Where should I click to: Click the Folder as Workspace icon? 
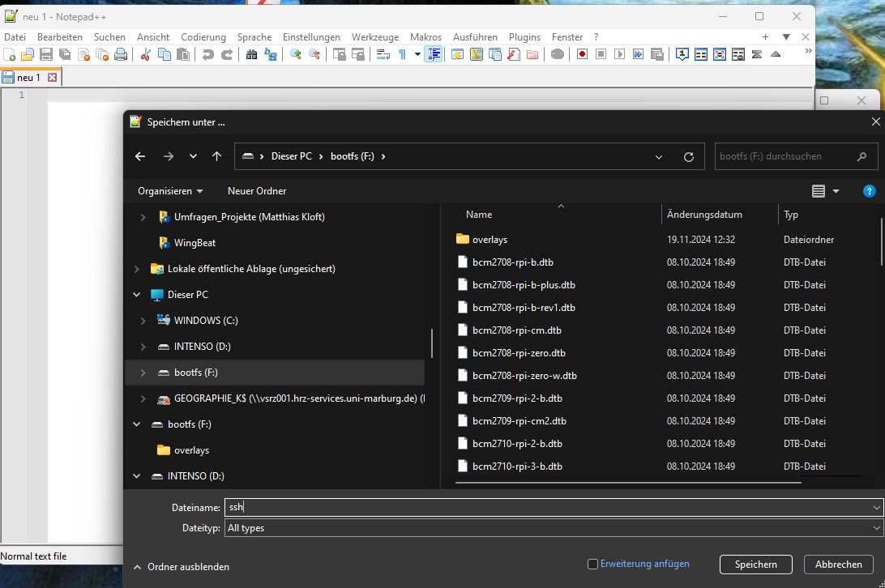click(x=532, y=55)
